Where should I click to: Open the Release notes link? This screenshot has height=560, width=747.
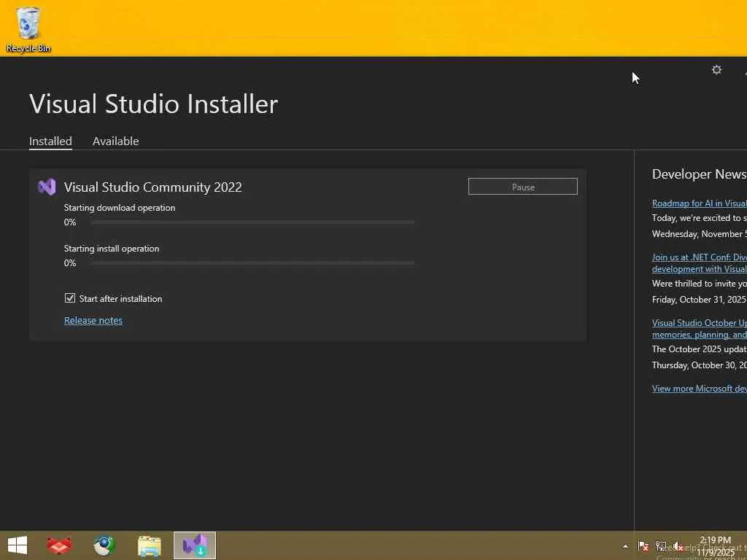93,321
